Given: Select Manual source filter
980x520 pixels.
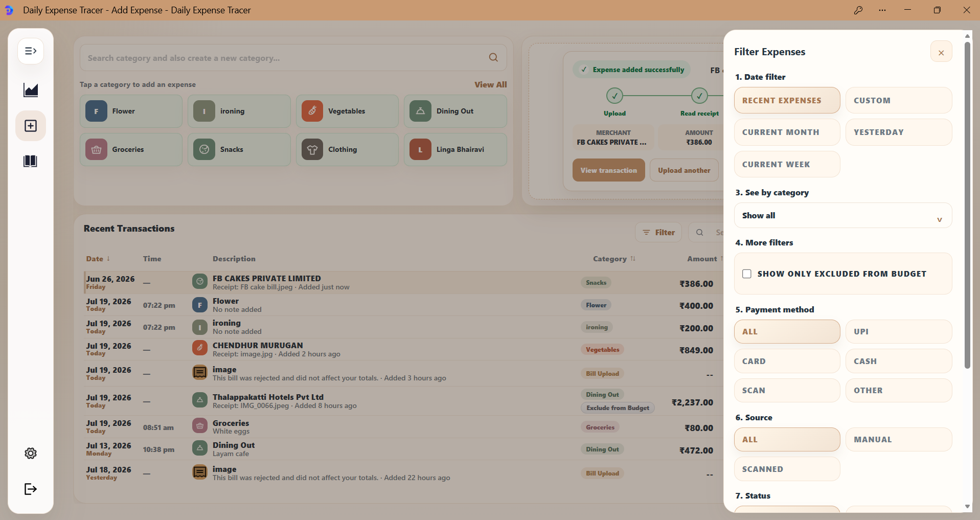Looking at the screenshot, I should 898,440.
